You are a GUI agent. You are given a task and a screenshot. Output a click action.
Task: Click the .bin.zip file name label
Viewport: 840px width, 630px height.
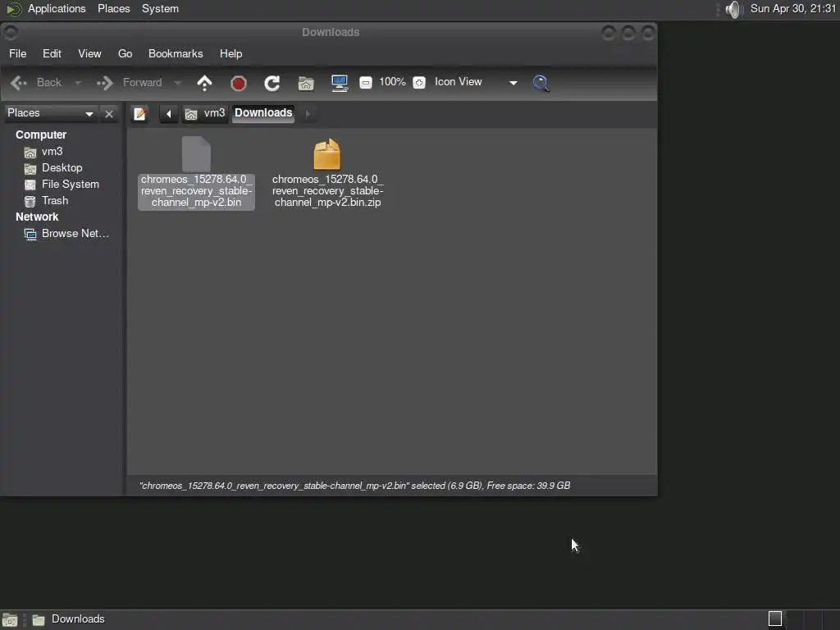tap(328, 190)
